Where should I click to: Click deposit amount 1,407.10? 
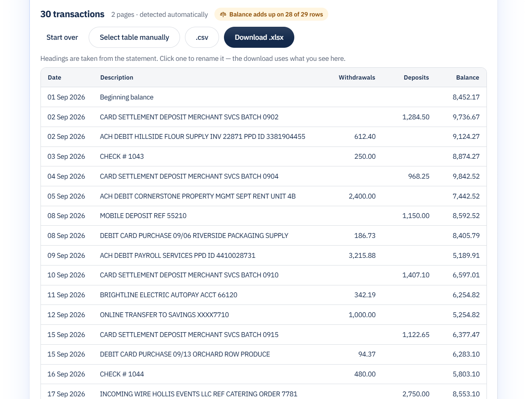tap(416, 275)
